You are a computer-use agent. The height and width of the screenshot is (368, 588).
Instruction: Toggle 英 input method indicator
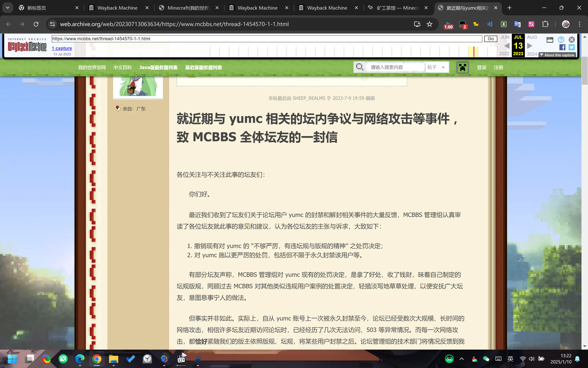pyautogui.click(x=510, y=359)
